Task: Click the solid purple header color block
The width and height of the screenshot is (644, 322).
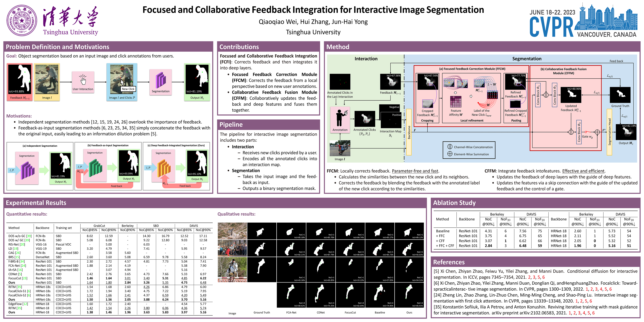Action: coord(55,20)
